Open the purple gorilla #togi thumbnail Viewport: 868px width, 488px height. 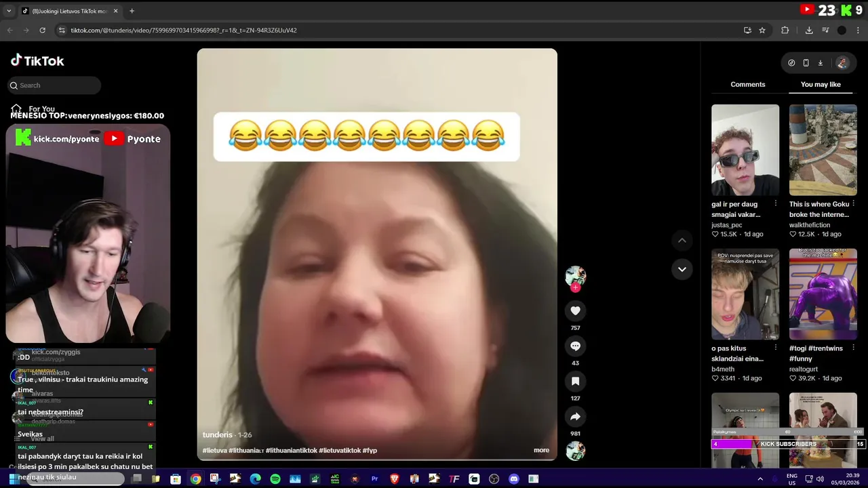[x=823, y=294]
